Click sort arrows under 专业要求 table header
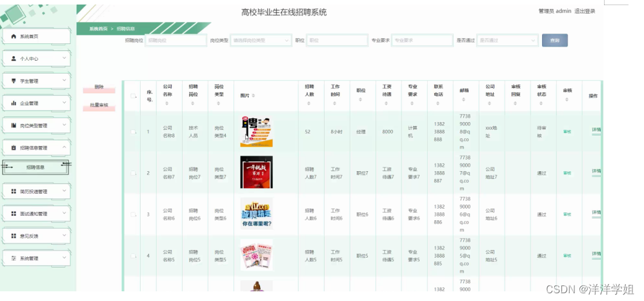The image size is (644, 301). click(x=412, y=103)
